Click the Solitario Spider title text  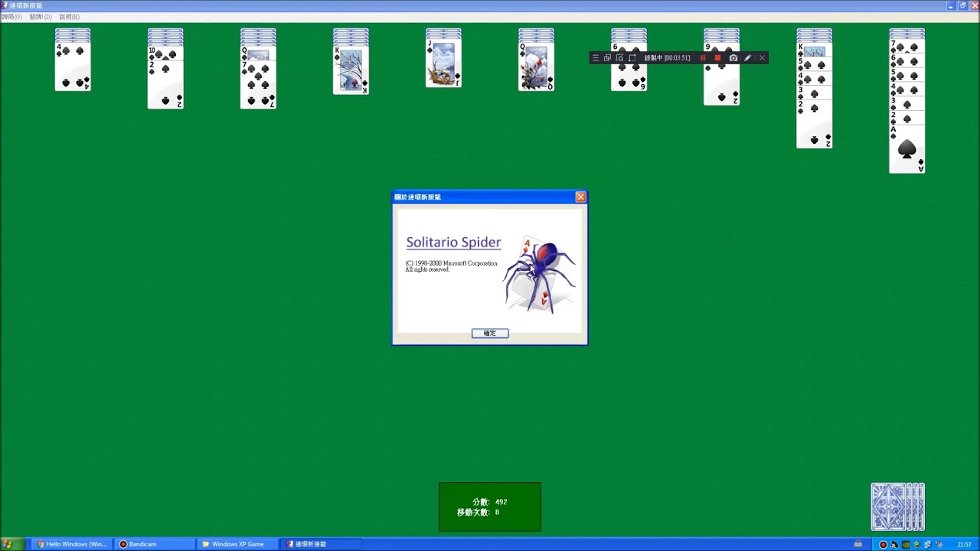[x=453, y=243]
